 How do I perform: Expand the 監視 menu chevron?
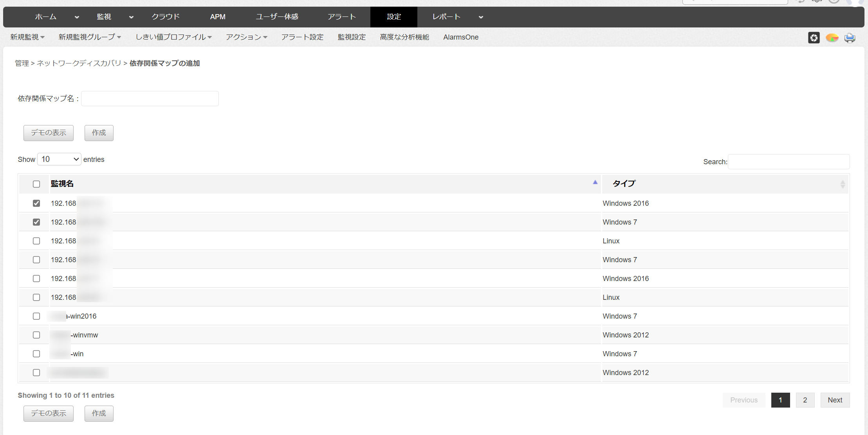(x=131, y=17)
